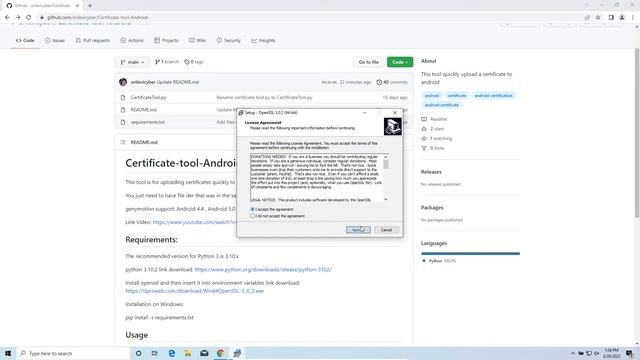This screenshot has height=360, width=640.
Task: Click the 'certificate' topic tag
Action: [456, 96]
